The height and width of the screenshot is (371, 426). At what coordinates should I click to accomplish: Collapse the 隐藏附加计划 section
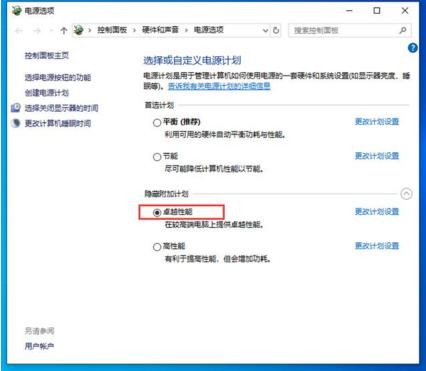(406, 194)
